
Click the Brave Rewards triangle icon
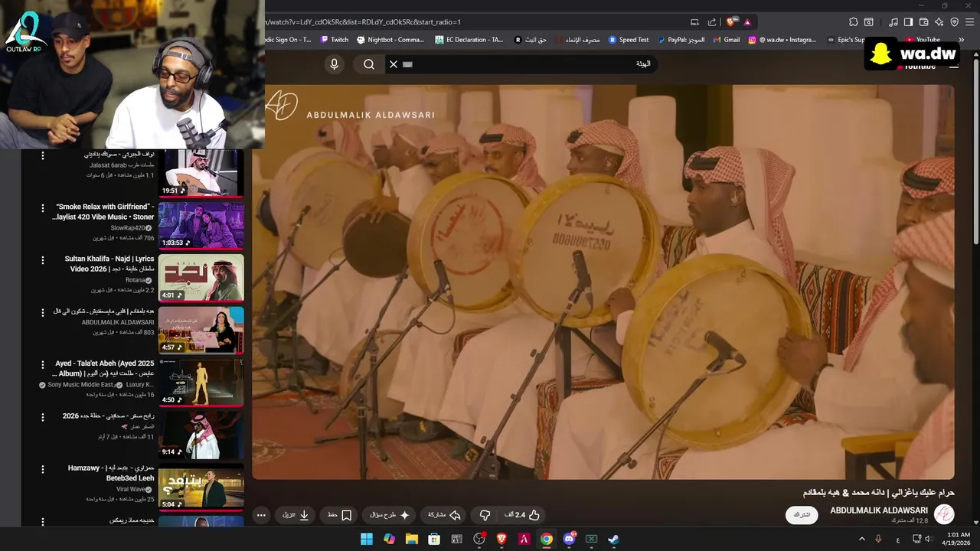point(747,22)
